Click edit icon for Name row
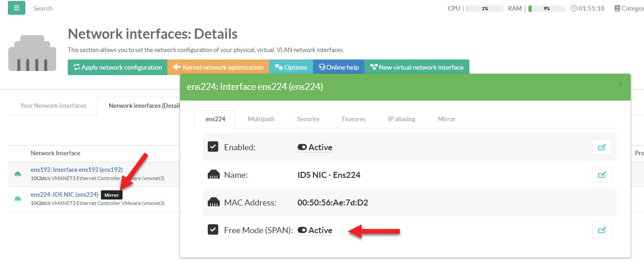Viewport: 644px width, 270px height. pyautogui.click(x=602, y=175)
